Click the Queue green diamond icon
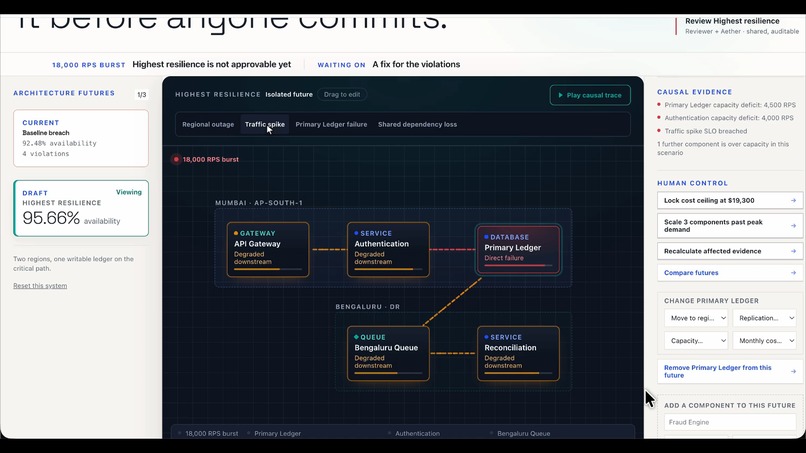The height and width of the screenshot is (453, 806). click(x=356, y=337)
